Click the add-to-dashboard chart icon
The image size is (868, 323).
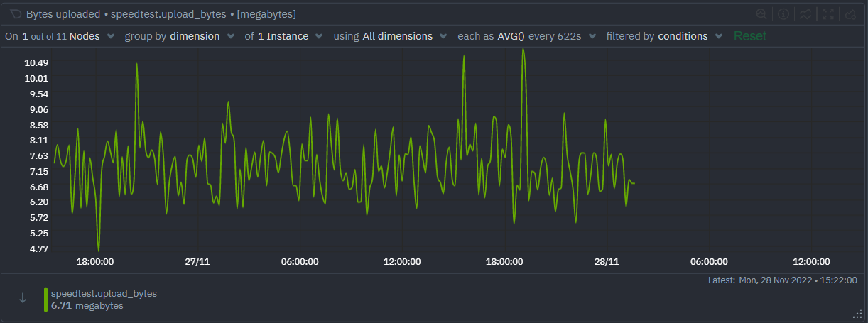pos(850,13)
